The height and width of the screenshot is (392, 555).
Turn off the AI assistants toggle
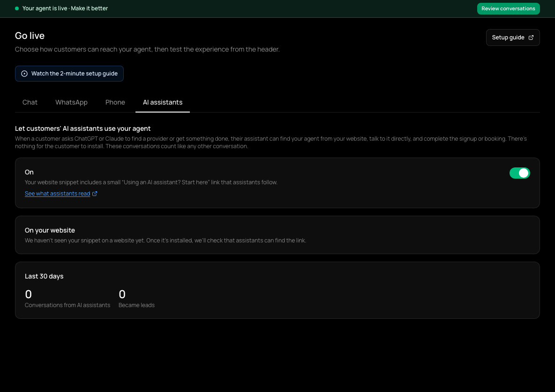519,173
